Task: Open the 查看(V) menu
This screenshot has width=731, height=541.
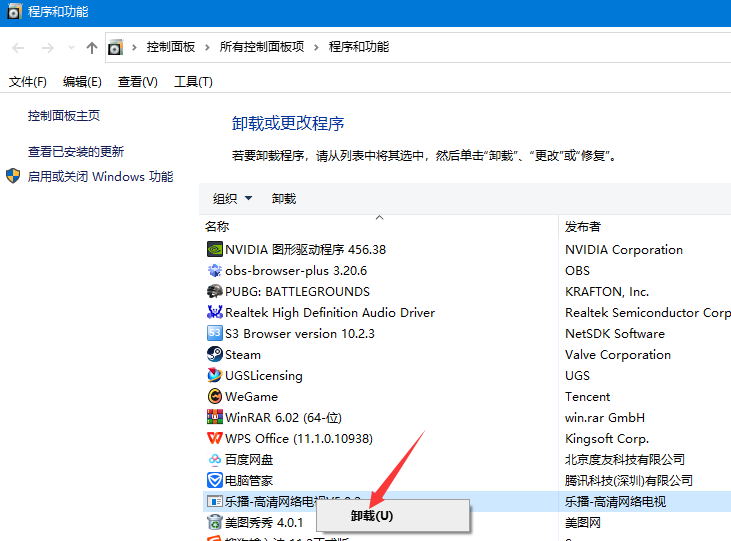Action: 138,82
